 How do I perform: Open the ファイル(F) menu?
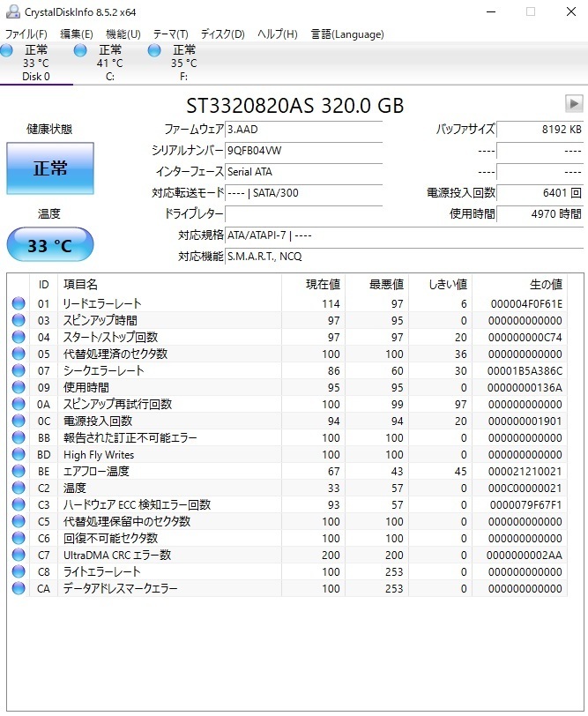click(x=26, y=34)
